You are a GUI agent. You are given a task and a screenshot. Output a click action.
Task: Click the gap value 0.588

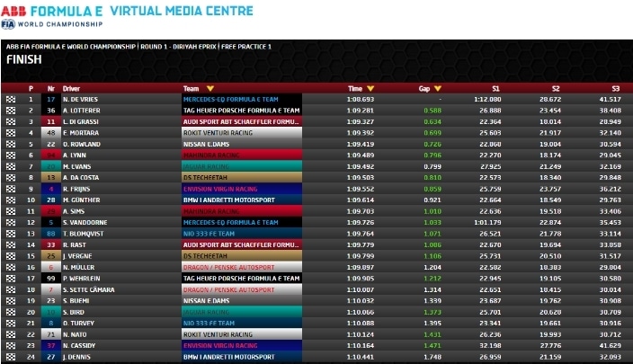pyautogui.click(x=432, y=111)
